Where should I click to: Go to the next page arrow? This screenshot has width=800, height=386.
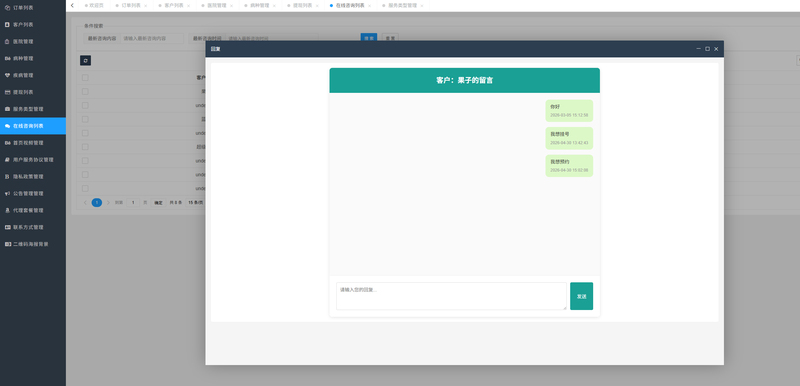click(108, 202)
